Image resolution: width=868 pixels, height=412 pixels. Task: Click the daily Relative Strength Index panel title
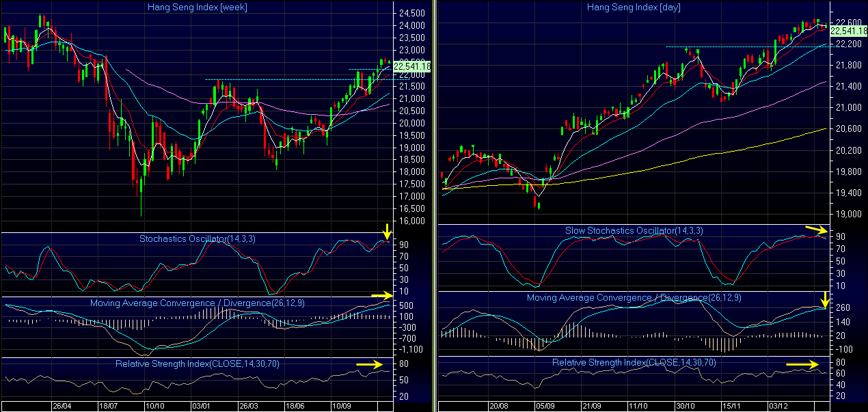coord(634,362)
